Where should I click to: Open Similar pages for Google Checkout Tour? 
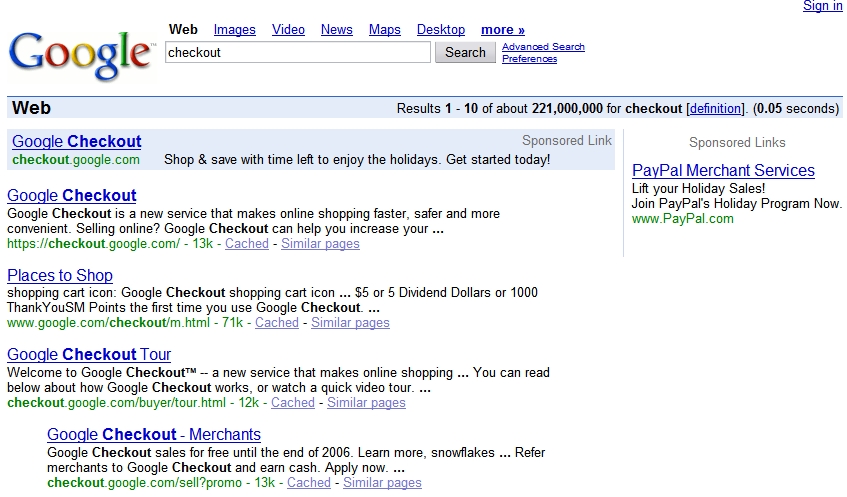click(x=366, y=402)
